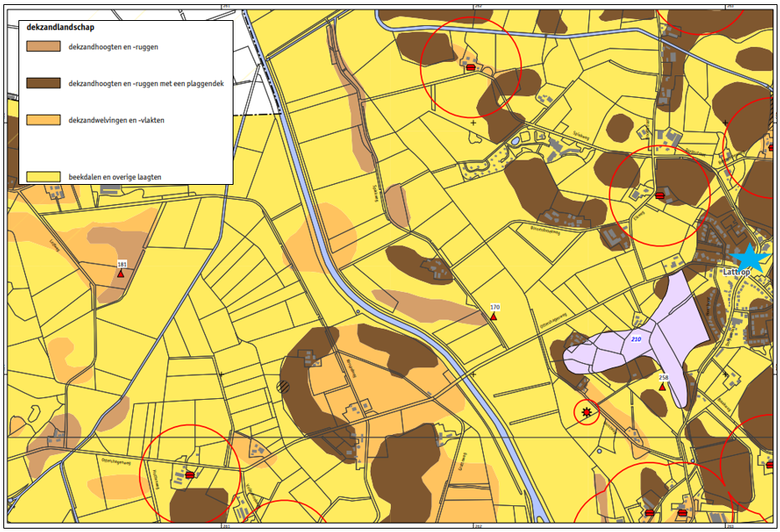Click the '258' number label
The image size is (780, 532).
tap(664, 378)
